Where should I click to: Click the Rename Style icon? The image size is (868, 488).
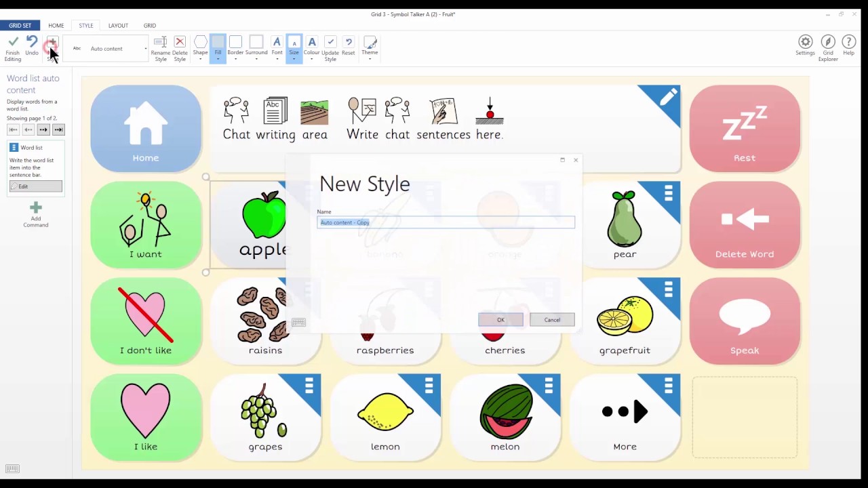tap(161, 42)
